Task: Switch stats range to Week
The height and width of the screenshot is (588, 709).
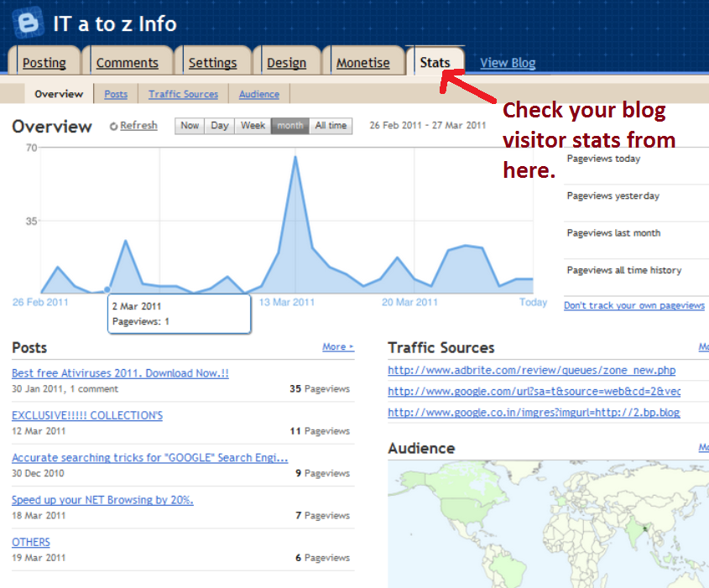Action: (253, 126)
